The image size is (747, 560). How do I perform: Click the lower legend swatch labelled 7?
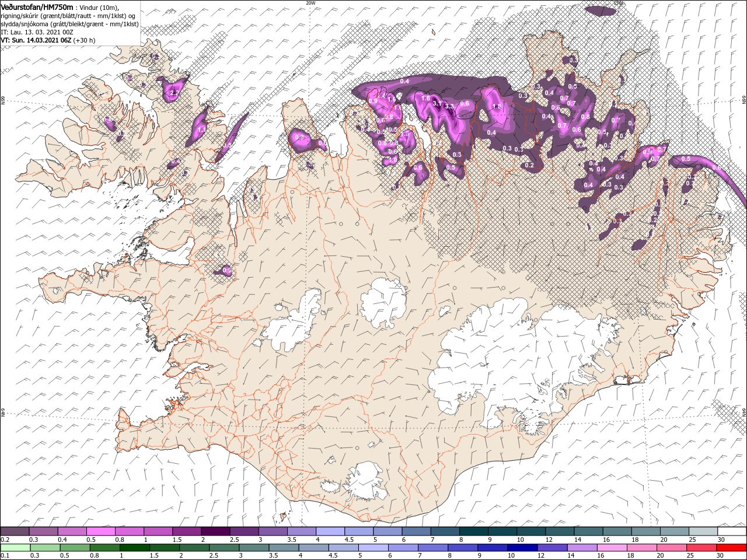tap(432, 548)
